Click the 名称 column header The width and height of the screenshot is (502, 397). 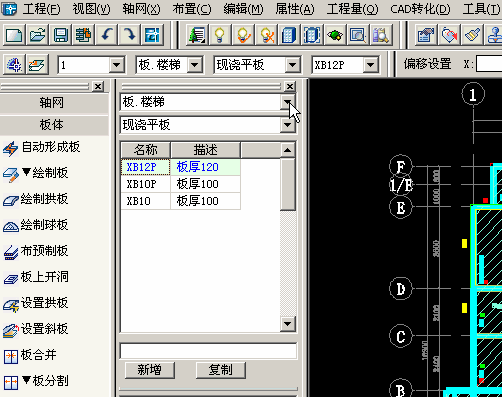(x=146, y=150)
